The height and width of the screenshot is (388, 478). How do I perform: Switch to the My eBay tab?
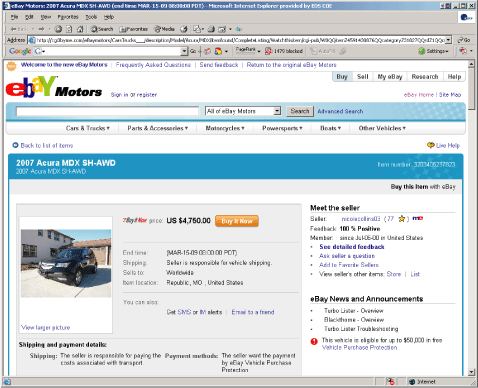390,77
